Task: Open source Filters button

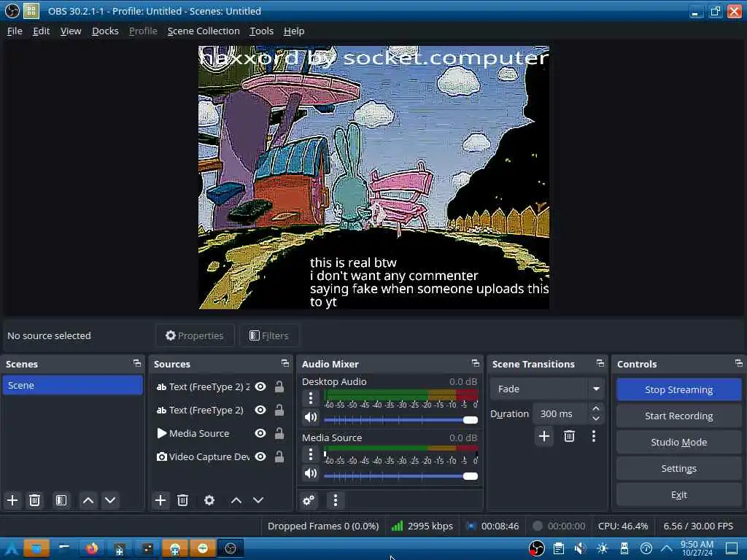Action: pyautogui.click(x=269, y=335)
